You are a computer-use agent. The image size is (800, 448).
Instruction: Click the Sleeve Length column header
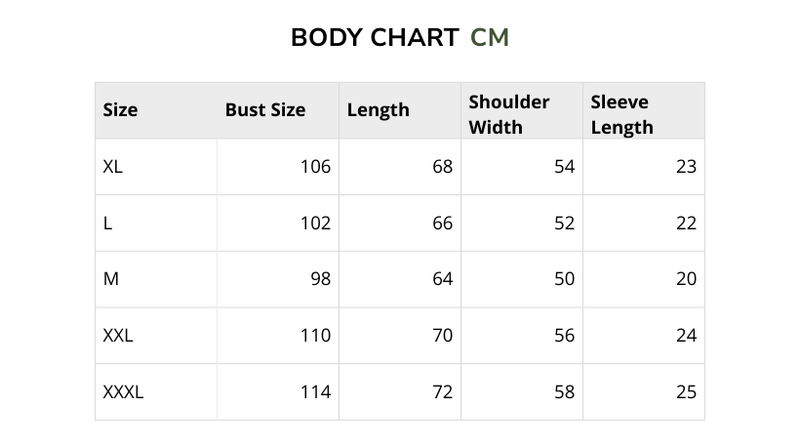621,114
